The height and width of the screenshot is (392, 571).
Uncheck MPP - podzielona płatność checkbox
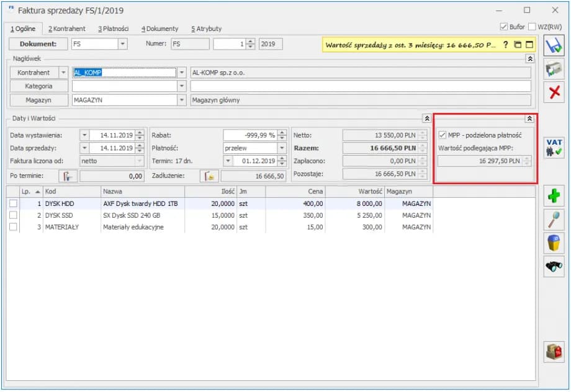tap(442, 135)
